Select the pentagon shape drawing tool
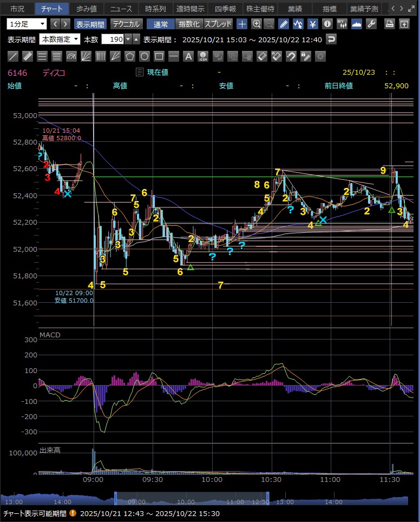This screenshot has width=420, height=522. [x=130, y=56]
